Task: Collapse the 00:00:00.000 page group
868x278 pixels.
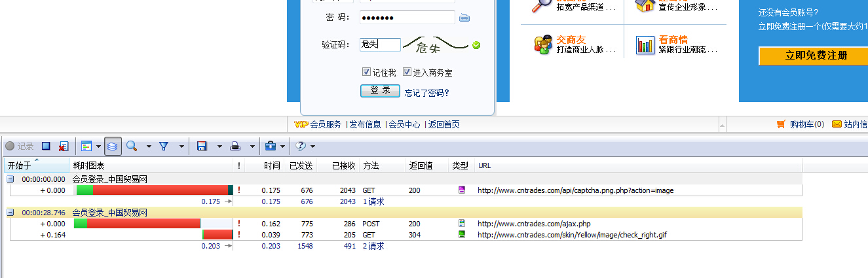Action: tap(10, 179)
